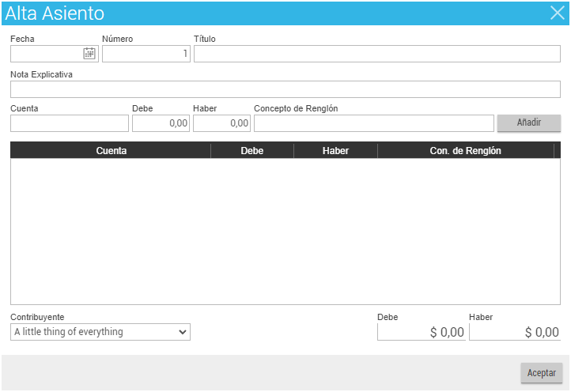571x392 pixels.
Task: Click the Haber total field showing $ 0,00
Action: [x=514, y=332]
